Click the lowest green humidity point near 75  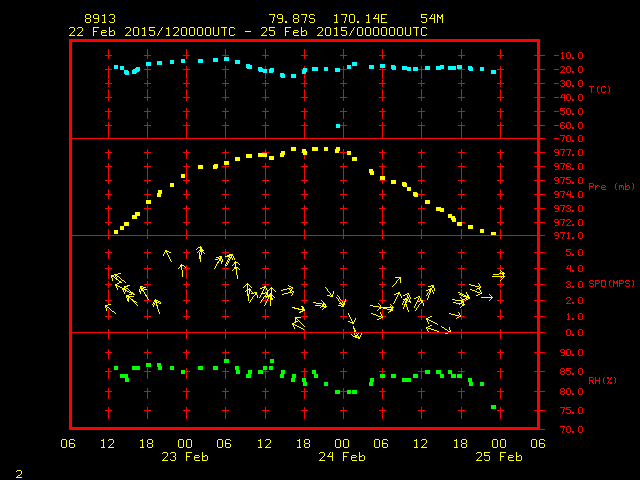pos(494,407)
